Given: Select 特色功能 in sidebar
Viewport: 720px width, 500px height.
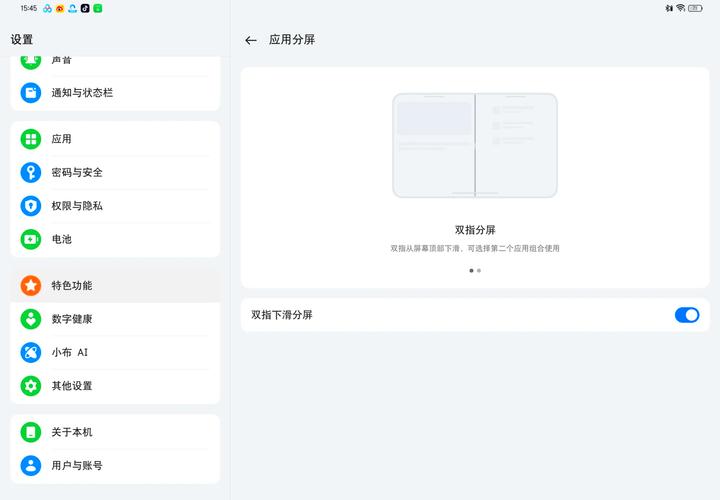Looking at the screenshot, I should pyautogui.click(x=115, y=286).
